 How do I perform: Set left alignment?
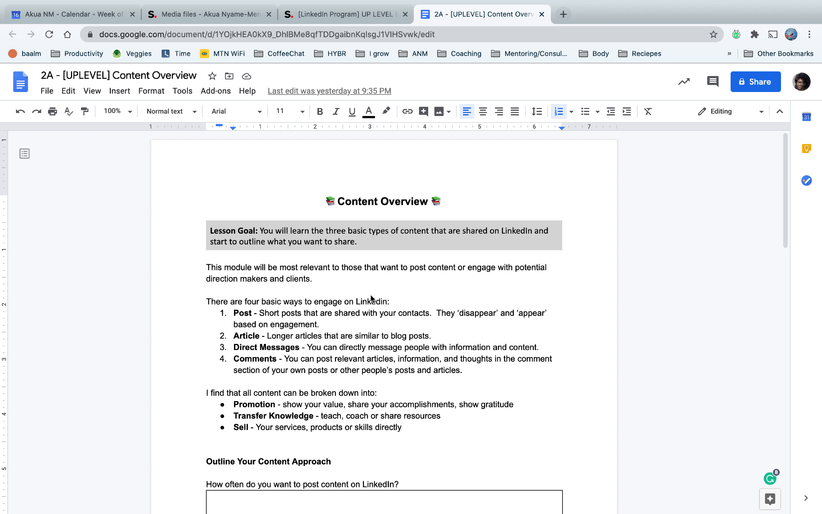coord(467,111)
